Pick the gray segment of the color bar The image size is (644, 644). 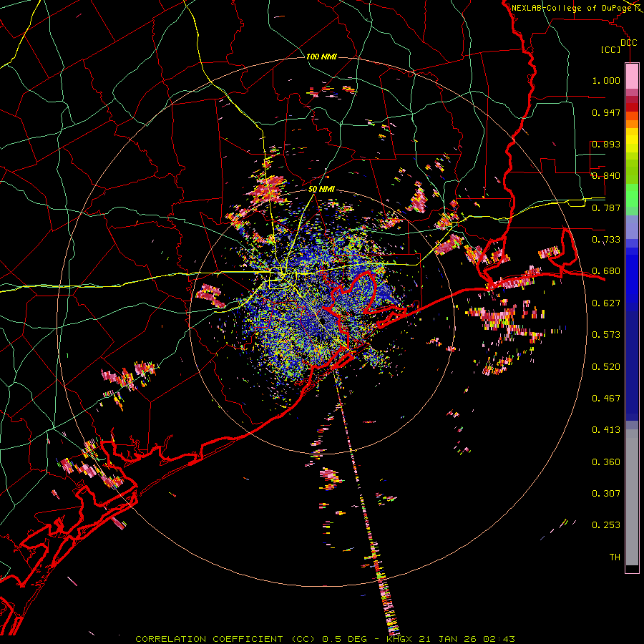[x=632, y=497]
